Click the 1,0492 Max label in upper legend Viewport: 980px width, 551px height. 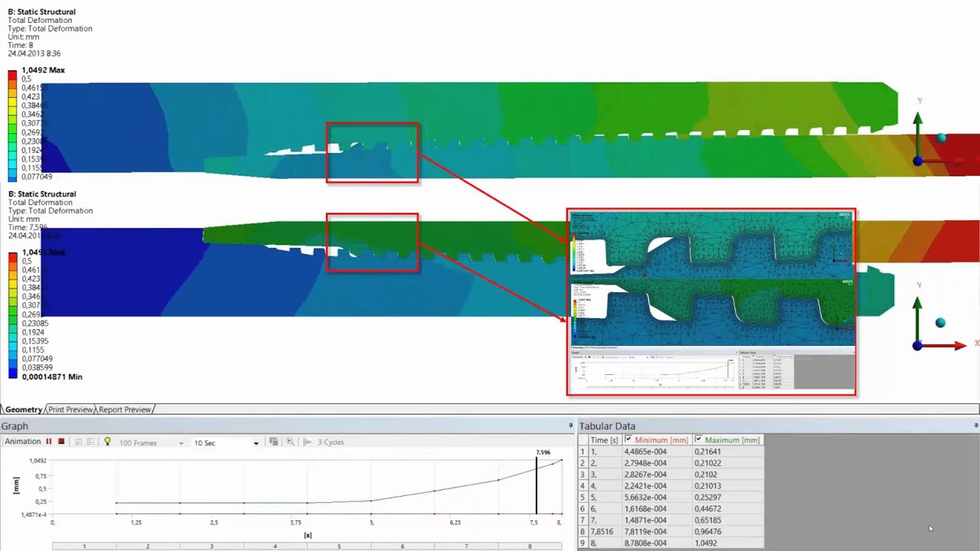[x=43, y=70]
